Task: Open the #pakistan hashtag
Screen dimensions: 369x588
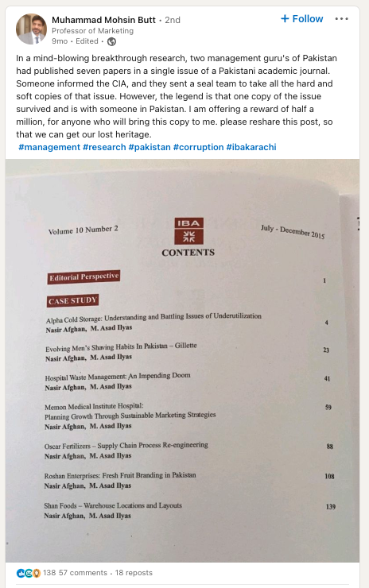Action: (150, 147)
